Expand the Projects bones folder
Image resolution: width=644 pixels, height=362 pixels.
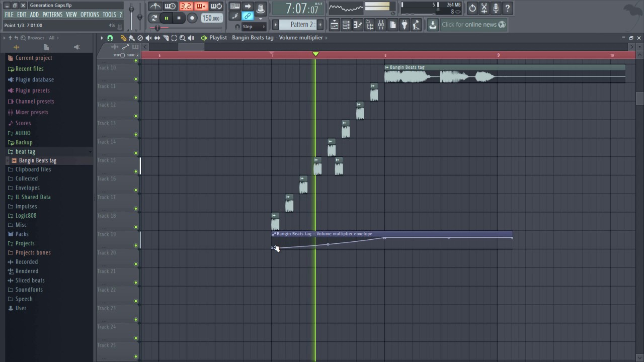click(x=33, y=253)
